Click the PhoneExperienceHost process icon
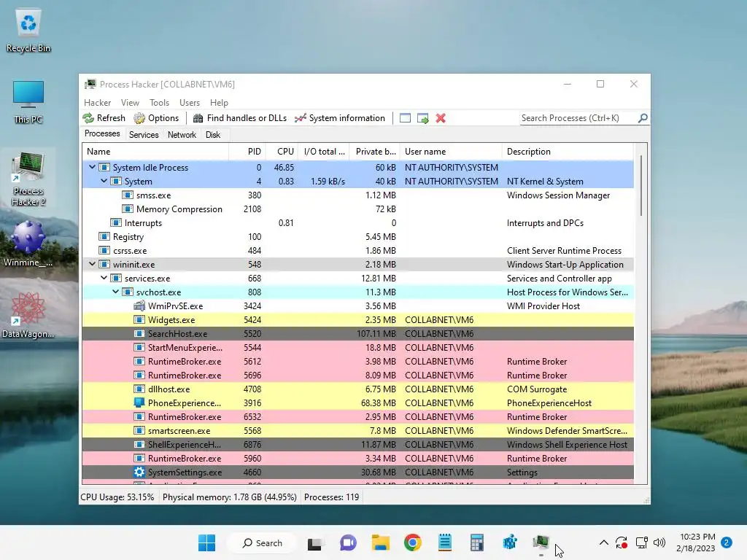 click(139, 402)
